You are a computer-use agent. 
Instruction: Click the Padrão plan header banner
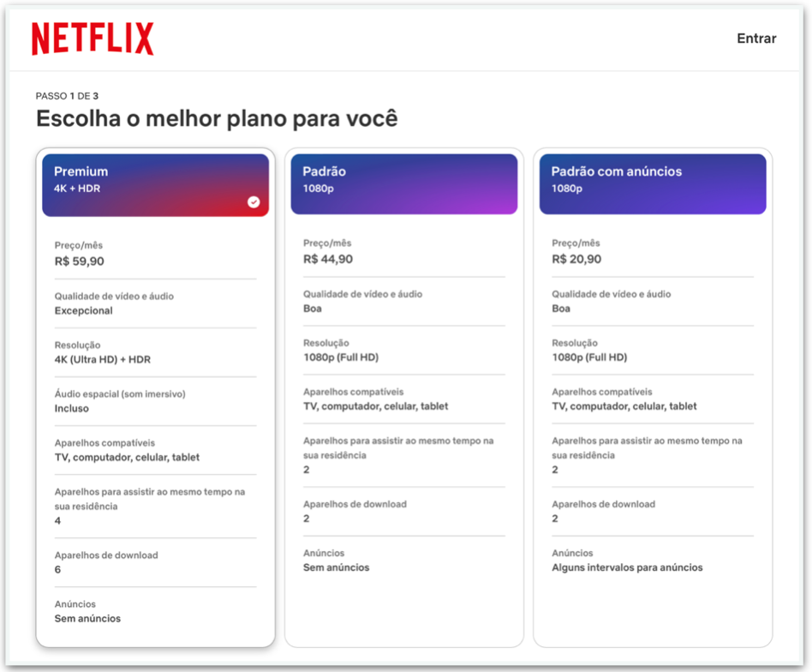pyautogui.click(x=403, y=183)
